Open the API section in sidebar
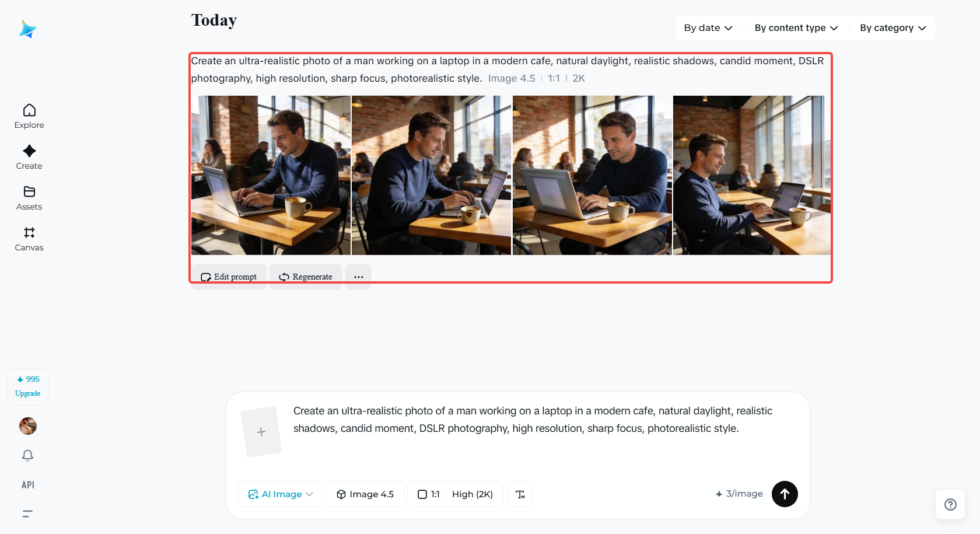This screenshot has width=980, height=534. (27, 485)
